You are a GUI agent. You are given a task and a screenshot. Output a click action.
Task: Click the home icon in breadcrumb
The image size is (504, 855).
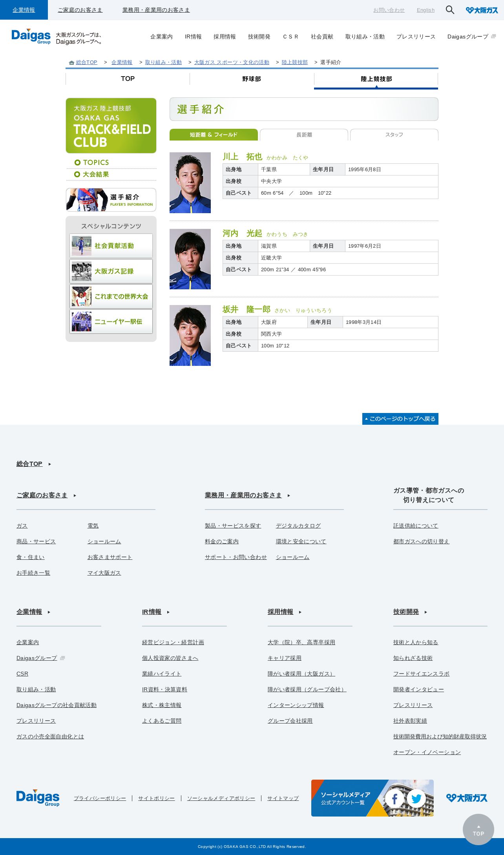[71, 62]
